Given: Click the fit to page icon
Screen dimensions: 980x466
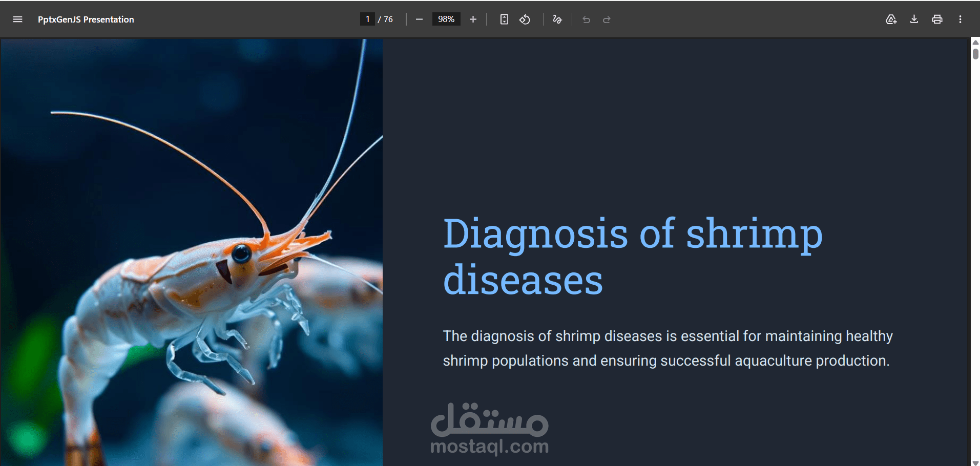Looking at the screenshot, I should (504, 19).
